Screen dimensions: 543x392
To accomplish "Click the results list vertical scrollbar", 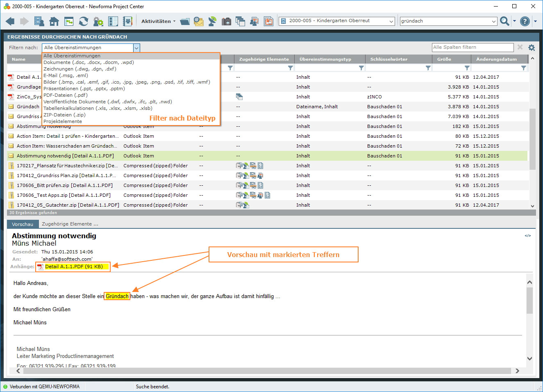I will pyautogui.click(x=532, y=139).
